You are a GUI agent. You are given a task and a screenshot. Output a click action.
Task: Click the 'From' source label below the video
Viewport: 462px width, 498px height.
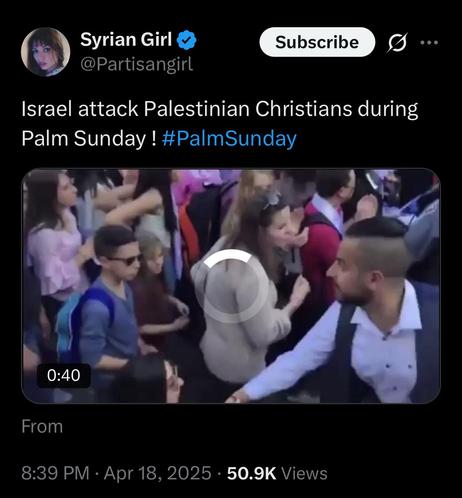click(42, 426)
